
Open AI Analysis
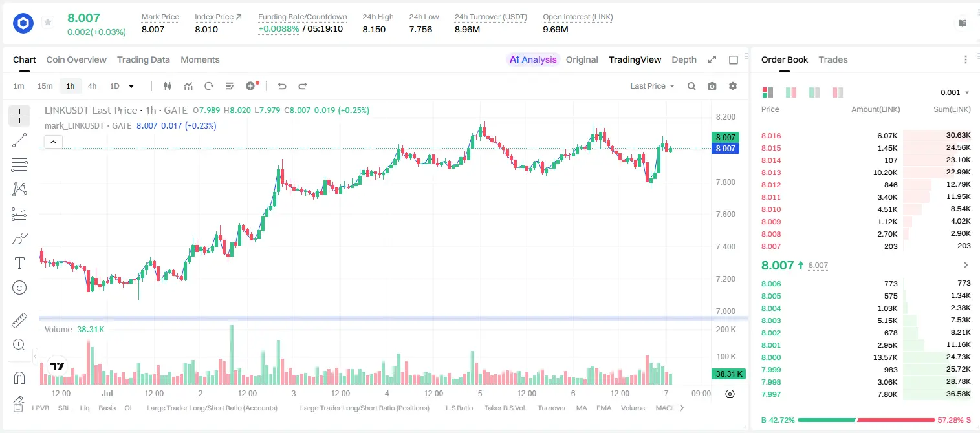click(x=533, y=59)
